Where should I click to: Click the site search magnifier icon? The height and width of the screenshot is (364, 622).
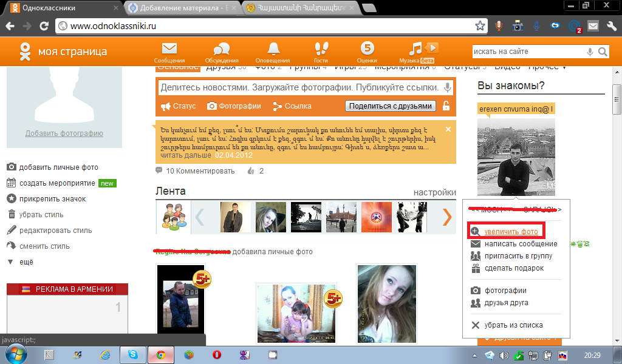pyautogui.click(x=603, y=52)
